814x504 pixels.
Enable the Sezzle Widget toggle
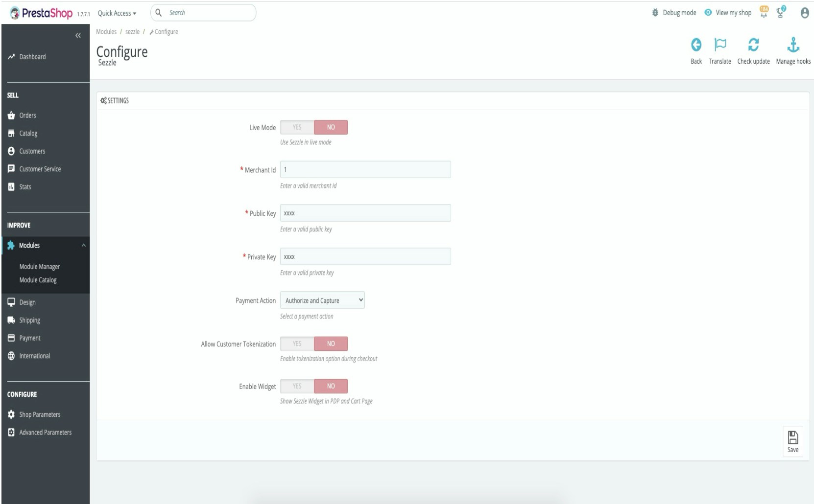(x=297, y=386)
